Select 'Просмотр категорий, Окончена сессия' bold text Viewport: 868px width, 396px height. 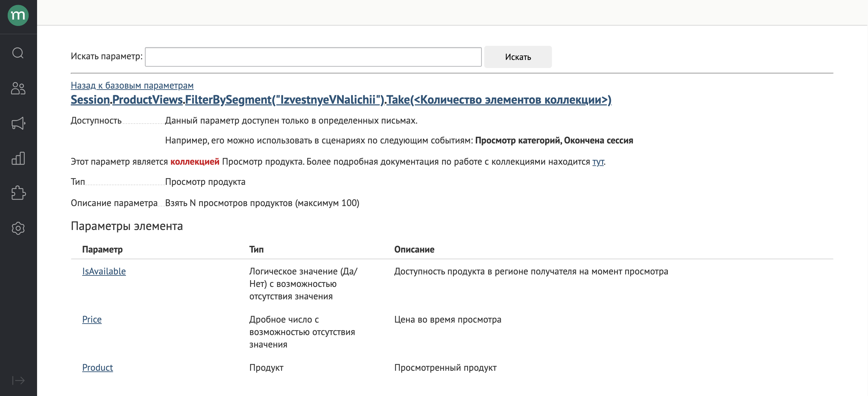click(554, 140)
